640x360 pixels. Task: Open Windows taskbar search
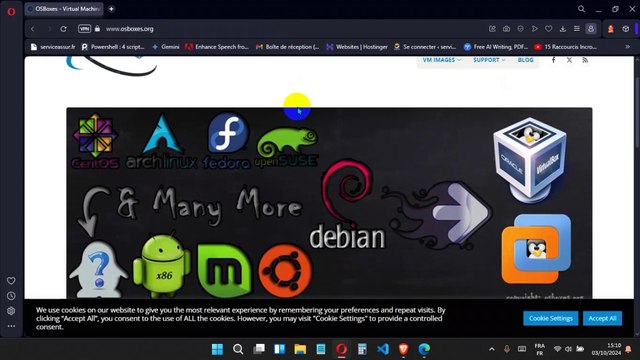(238, 349)
